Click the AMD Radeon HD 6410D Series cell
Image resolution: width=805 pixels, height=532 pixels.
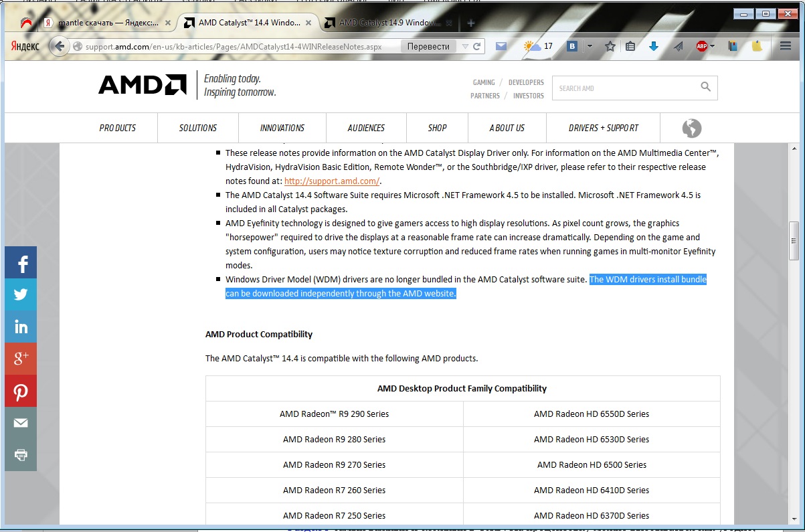[592, 491]
